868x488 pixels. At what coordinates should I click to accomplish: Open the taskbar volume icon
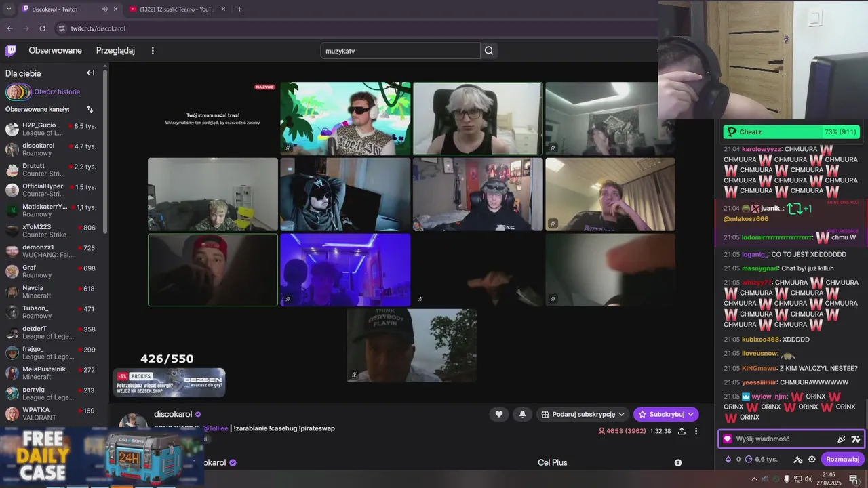tap(808, 479)
